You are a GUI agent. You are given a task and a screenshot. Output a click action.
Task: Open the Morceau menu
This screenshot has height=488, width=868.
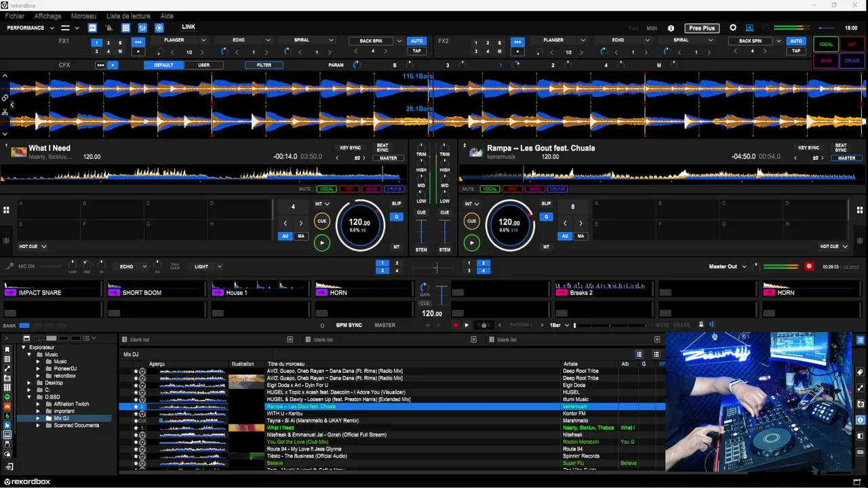point(83,16)
